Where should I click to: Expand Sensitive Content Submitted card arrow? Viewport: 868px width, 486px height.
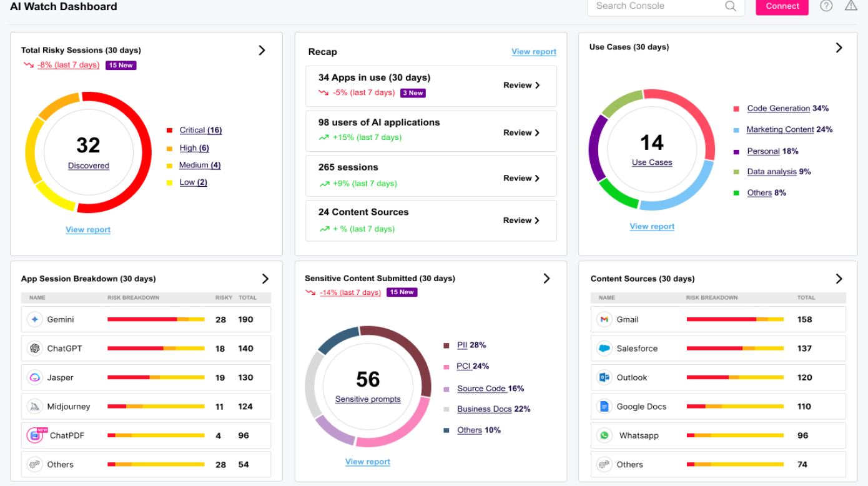tap(547, 279)
